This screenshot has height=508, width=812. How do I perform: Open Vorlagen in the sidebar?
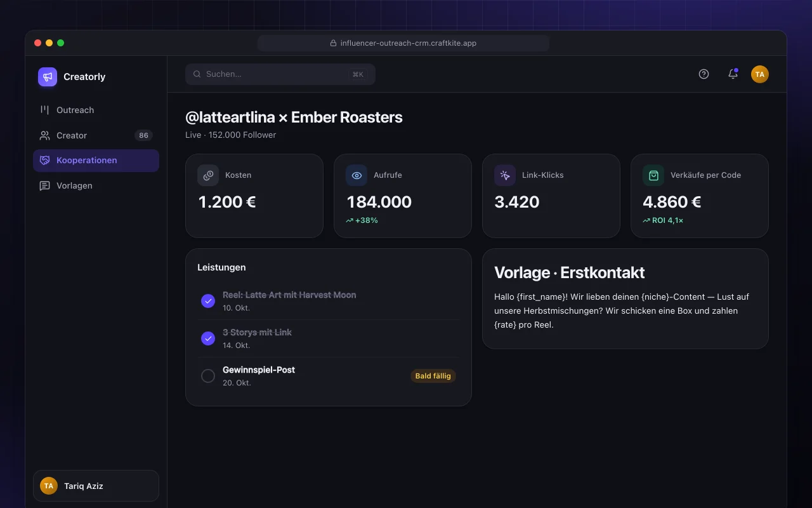(x=96, y=186)
